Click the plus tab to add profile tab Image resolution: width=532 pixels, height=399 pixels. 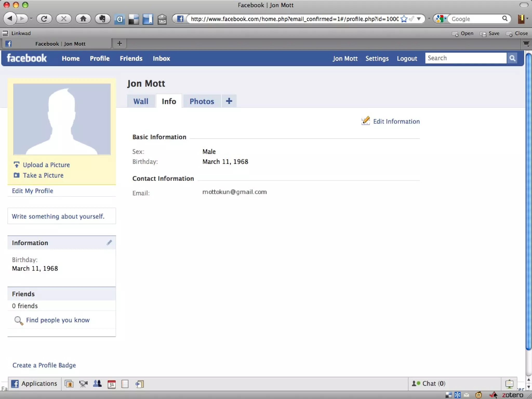[229, 101]
